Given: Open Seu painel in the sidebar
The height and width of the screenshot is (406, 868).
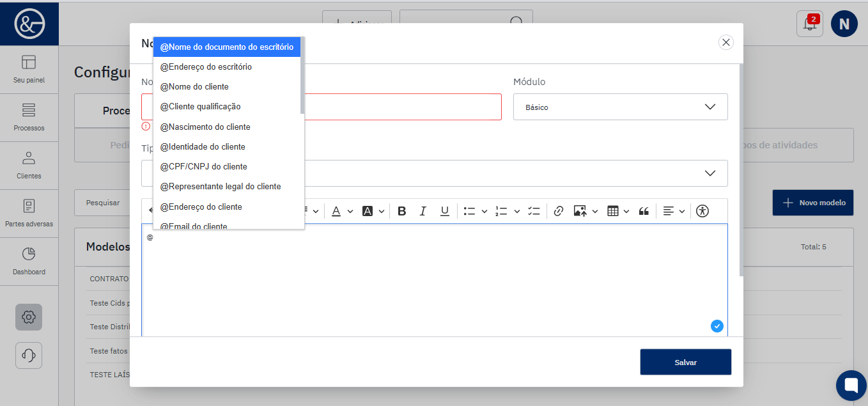Looking at the screenshot, I should click(x=29, y=70).
